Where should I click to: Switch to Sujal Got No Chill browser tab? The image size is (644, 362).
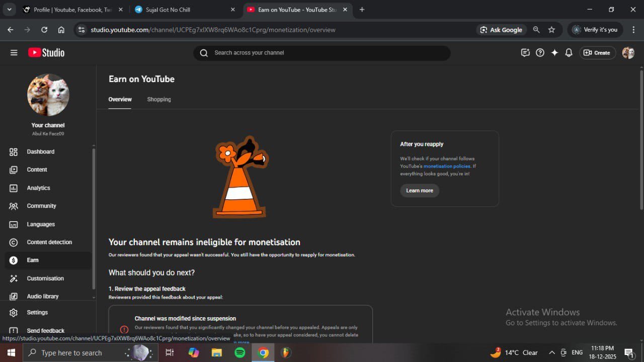click(183, 10)
